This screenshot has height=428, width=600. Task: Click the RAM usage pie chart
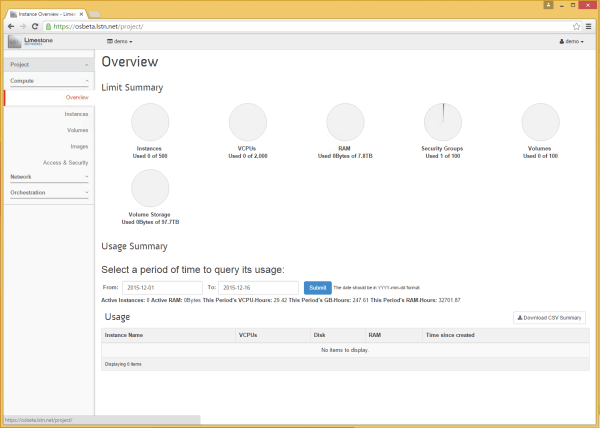345,122
